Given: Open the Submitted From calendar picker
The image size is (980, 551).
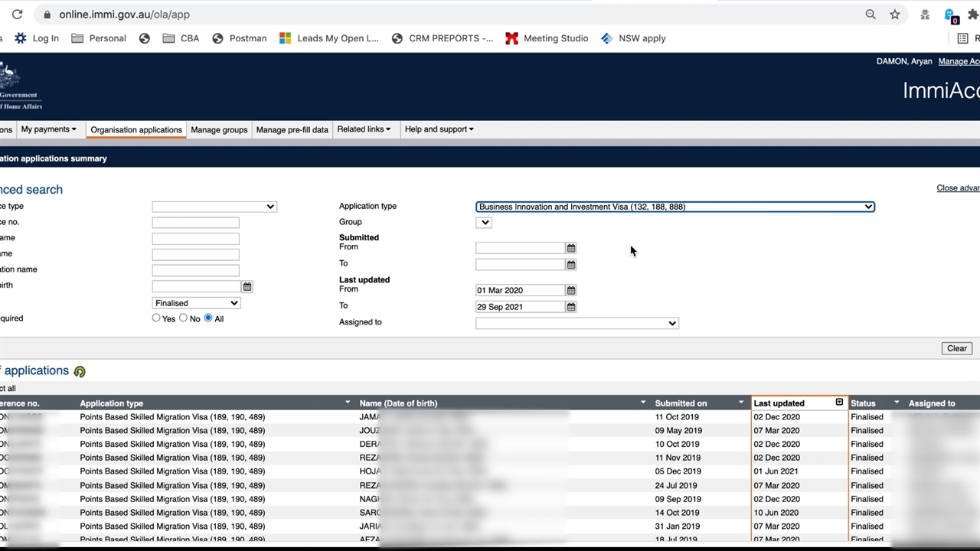Looking at the screenshot, I should (570, 248).
